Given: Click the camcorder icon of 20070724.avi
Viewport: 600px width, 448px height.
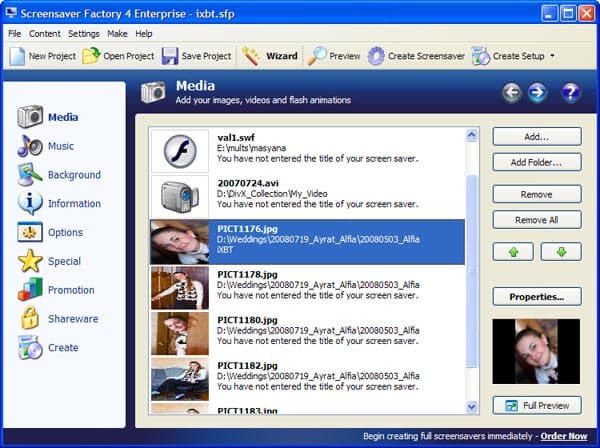Looking at the screenshot, I should 180,197.
